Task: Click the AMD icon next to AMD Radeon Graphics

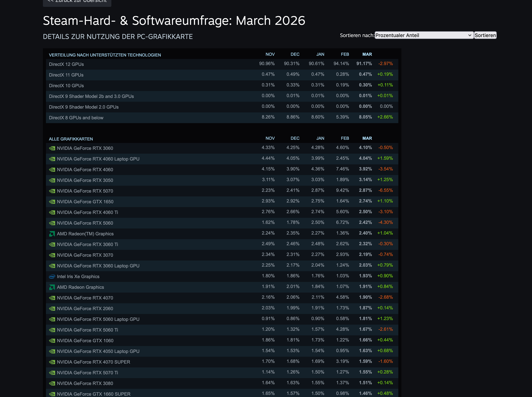Action: pyautogui.click(x=52, y=287)
